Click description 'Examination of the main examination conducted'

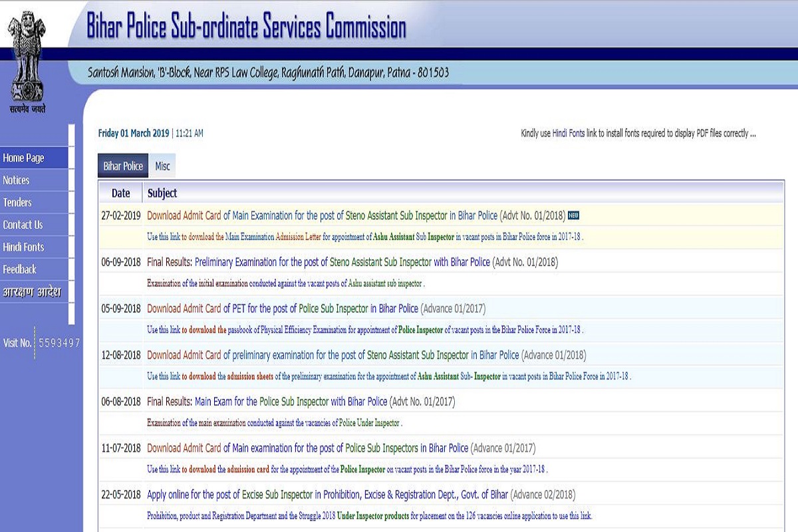[274, 423]
